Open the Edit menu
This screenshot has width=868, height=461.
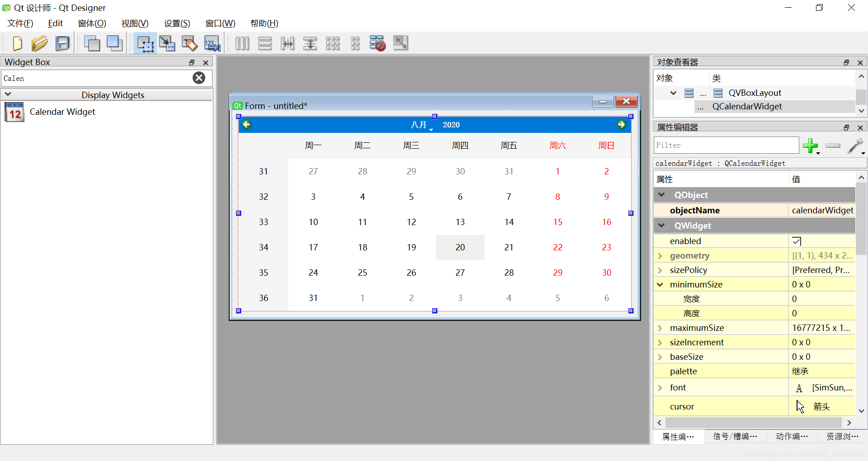(x=56, y=23)
